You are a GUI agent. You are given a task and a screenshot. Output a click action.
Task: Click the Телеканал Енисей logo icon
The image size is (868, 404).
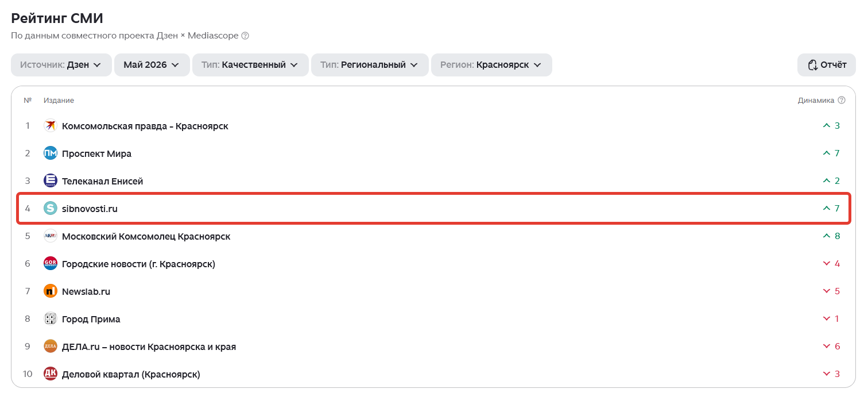(x=51, y=181)
